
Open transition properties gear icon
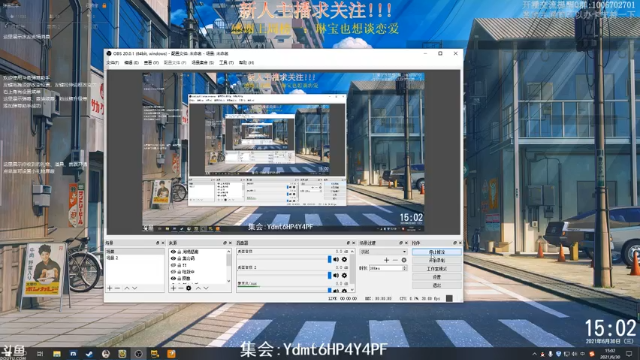404,260
